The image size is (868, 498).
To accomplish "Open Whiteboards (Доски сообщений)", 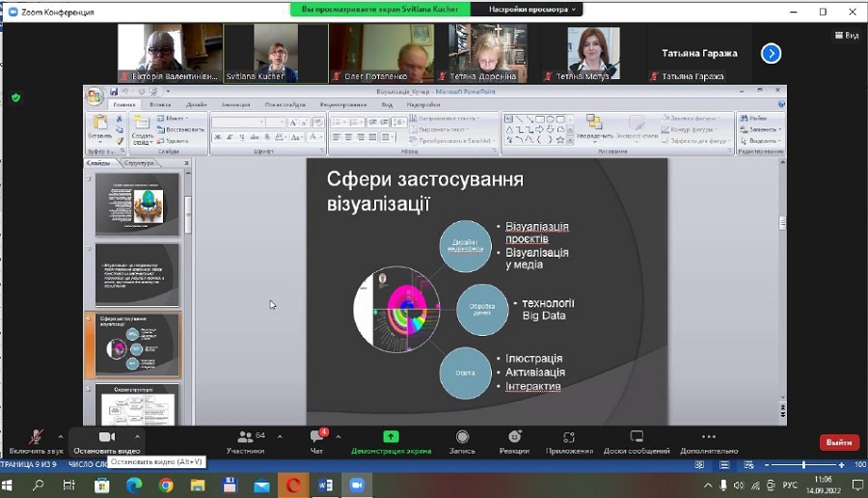I will (x=637, y=441).
